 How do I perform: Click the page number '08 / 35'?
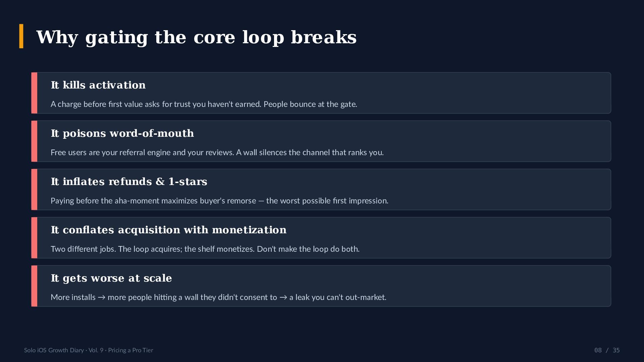[x=607, y=350]
